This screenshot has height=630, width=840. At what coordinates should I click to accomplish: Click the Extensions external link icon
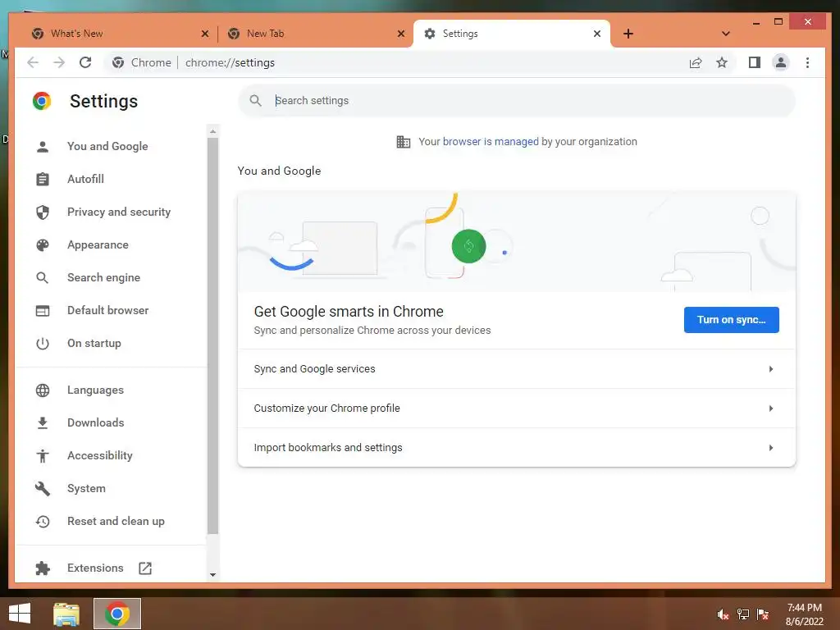(145, 568)
